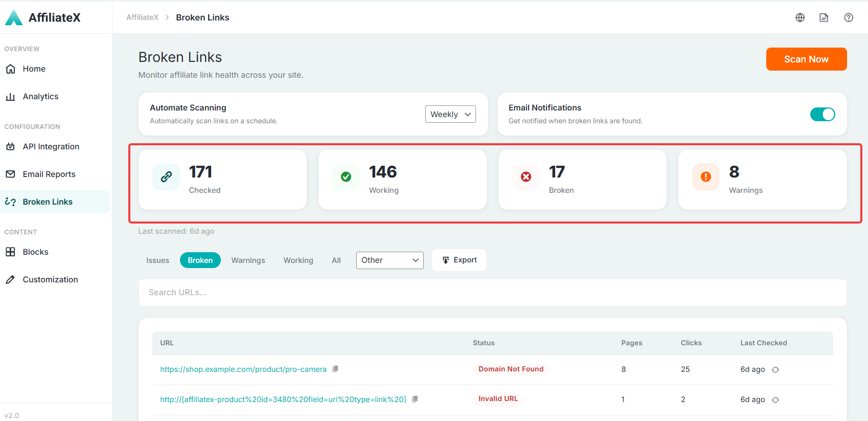Screen dimensions: 868x421
Task: Click the Customization pencil icon
Action: [10, 279]
